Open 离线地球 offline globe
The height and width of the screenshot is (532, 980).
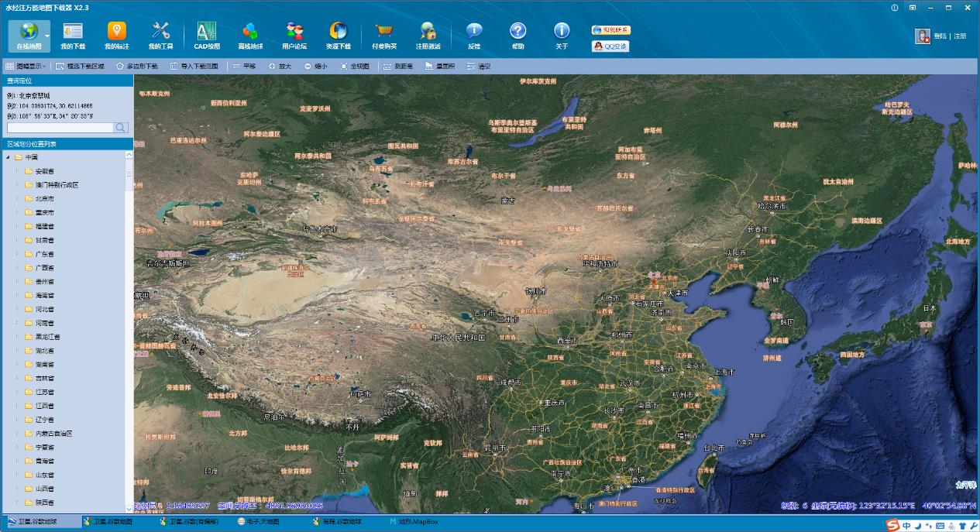pos(250,36)
